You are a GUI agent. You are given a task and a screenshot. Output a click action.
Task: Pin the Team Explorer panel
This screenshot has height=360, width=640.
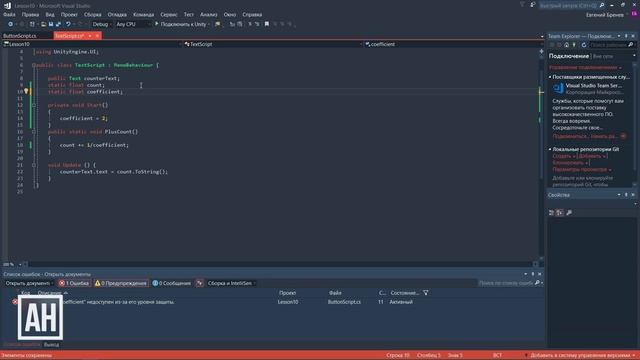pos(626,36)
